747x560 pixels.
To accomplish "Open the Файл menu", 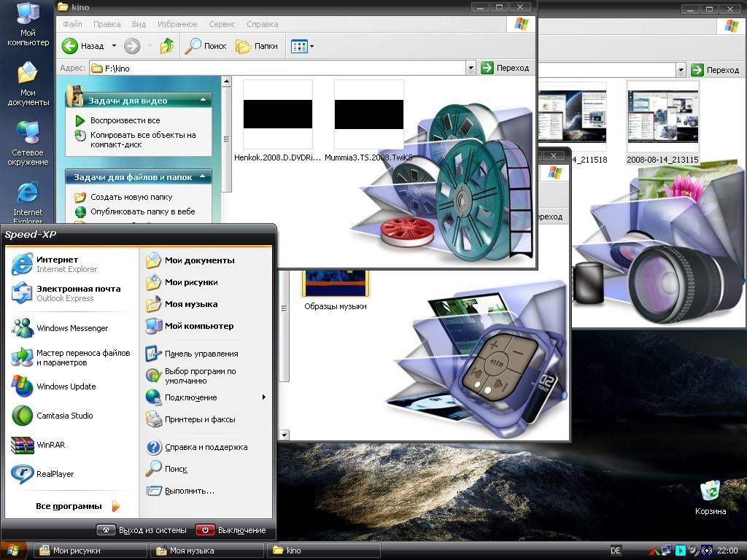I will (72, 24).
